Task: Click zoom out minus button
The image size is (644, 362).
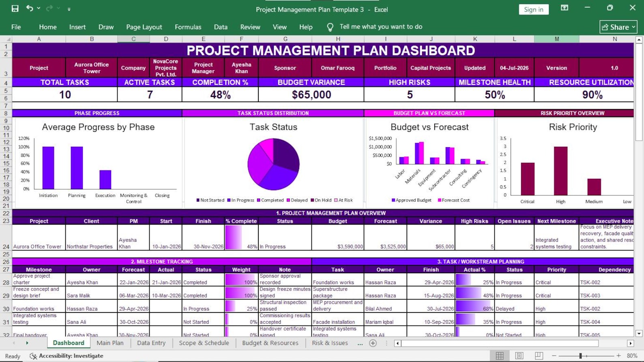Action: [554, 356]
